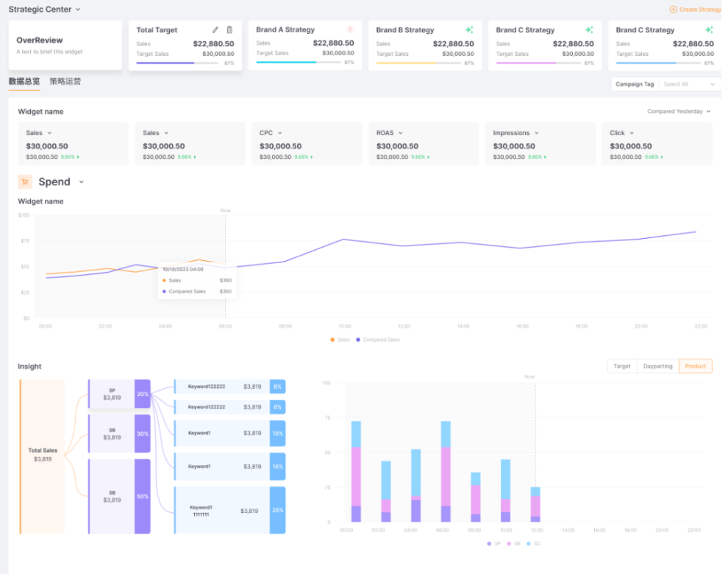Click the stacked bar at 12:00 in the bar chart
728x574 pixels.
pyautogui.click(x=535, y=504)
